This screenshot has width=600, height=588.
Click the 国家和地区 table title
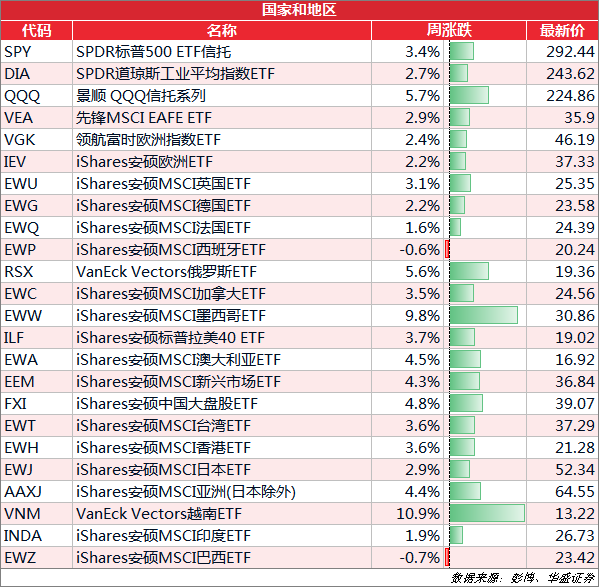point(299,10)
